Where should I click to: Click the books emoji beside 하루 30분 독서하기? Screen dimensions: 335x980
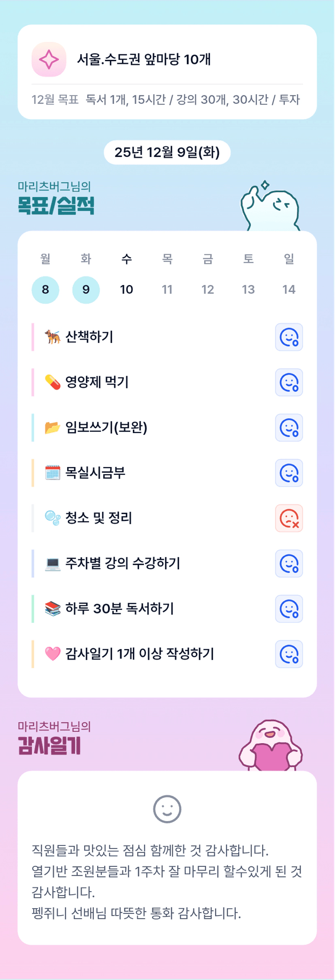53,609
